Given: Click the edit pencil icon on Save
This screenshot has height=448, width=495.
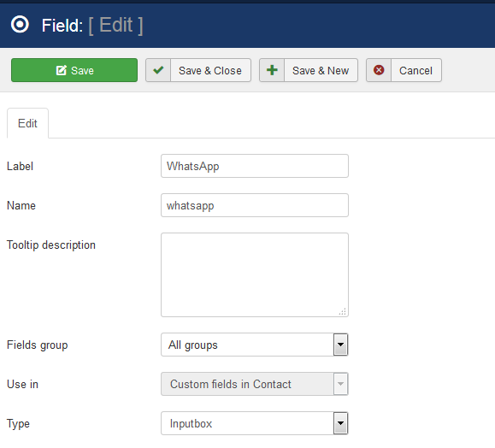Looking at the screenshot, I should tap(62, 70).
